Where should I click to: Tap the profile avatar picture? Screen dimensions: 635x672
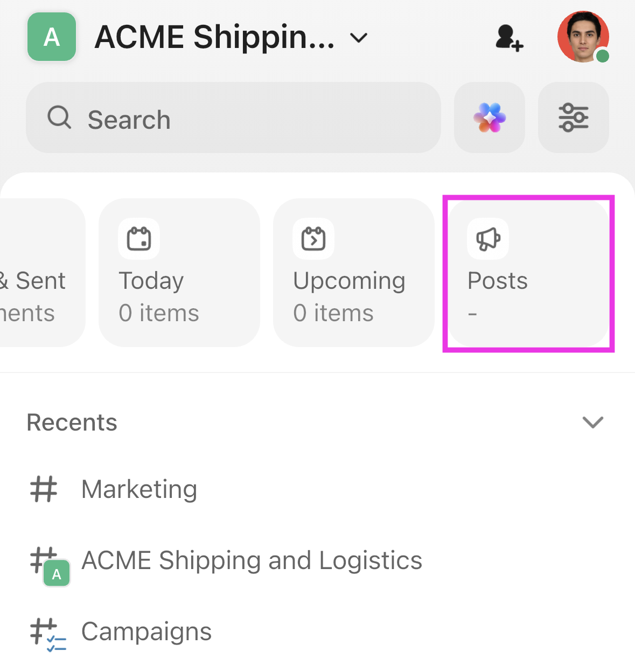point(583,37)
